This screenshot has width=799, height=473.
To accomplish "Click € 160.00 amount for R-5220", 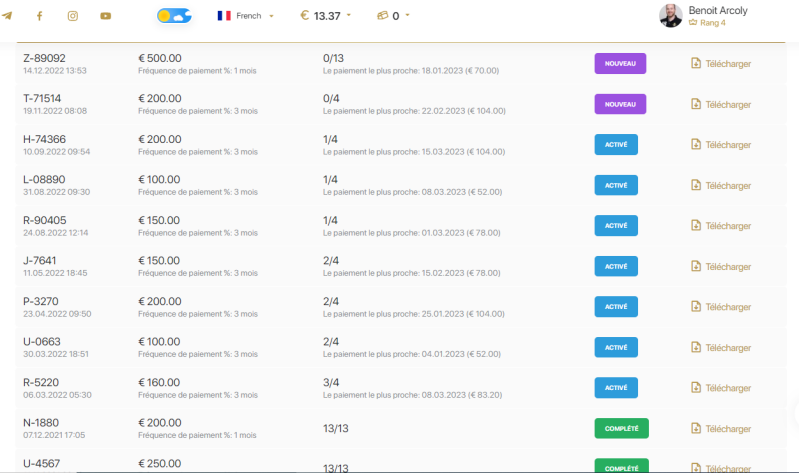I will coord(159,382).
